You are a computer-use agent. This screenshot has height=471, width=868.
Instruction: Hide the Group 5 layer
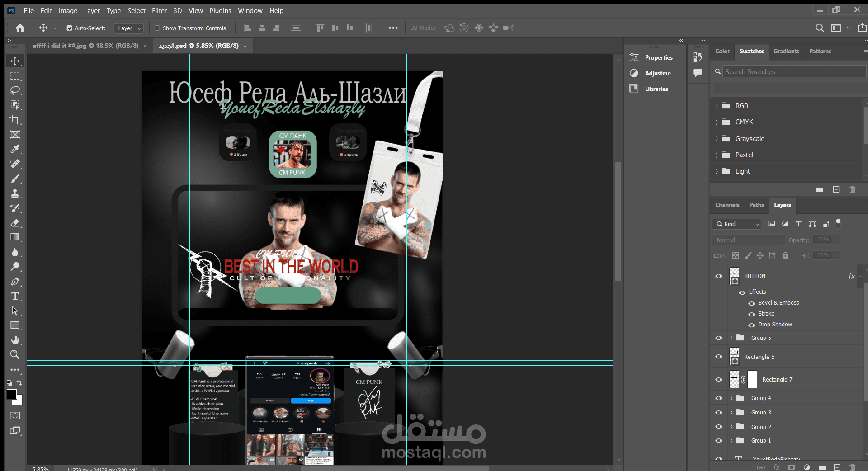coord(719,338)
